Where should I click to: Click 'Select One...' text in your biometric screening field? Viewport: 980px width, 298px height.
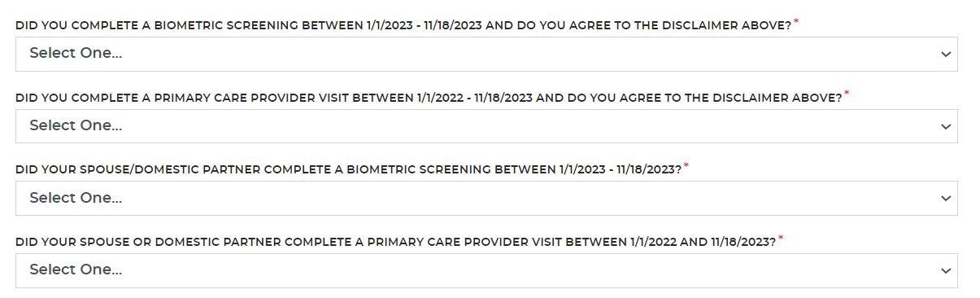[76, 54]
